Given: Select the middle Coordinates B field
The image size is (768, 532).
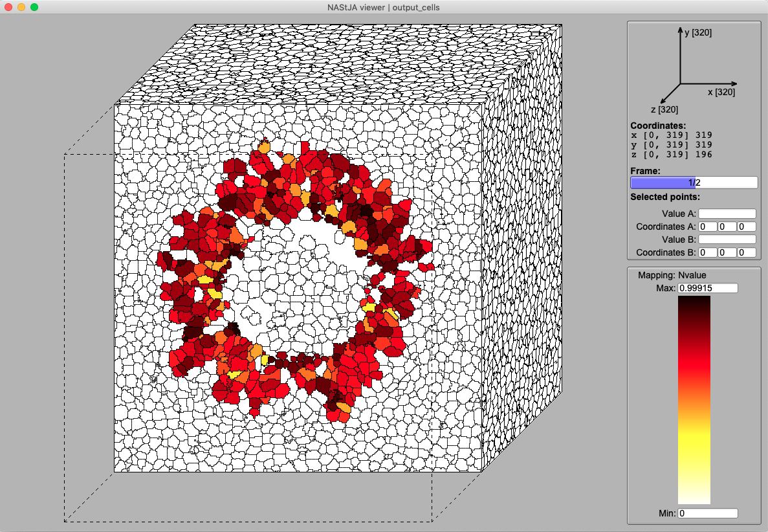Looking at the screenshot, I should coord(727,252).
